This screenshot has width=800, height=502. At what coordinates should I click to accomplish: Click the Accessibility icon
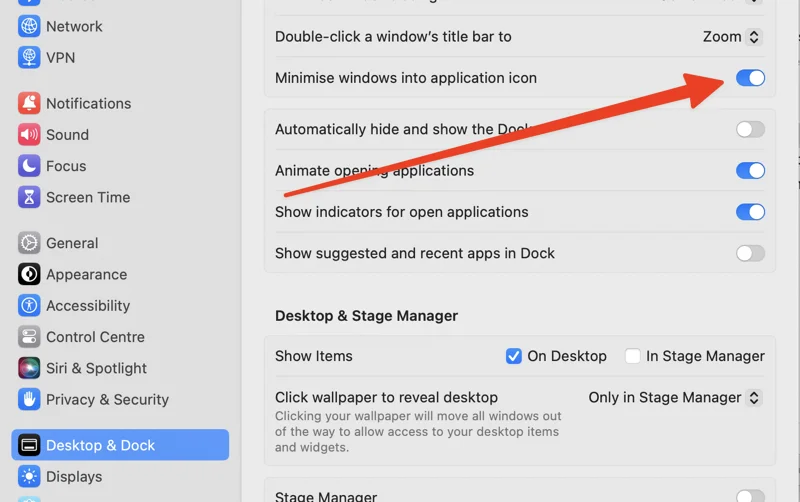[29, 306]
